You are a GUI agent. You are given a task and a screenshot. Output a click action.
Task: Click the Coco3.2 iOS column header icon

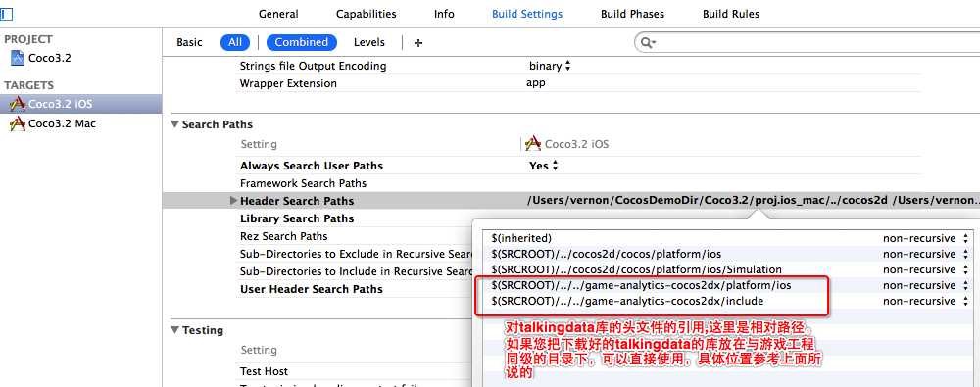coord(533,144)
